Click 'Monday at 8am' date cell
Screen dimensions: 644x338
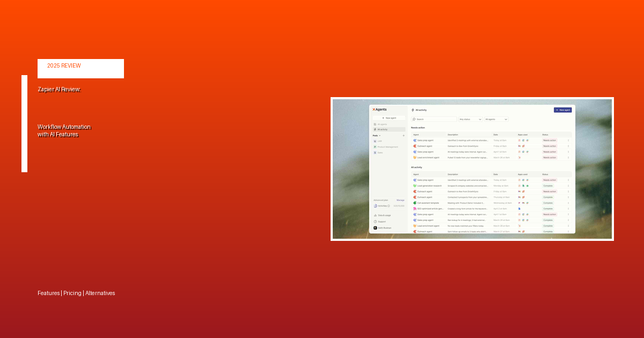[501, 186]
